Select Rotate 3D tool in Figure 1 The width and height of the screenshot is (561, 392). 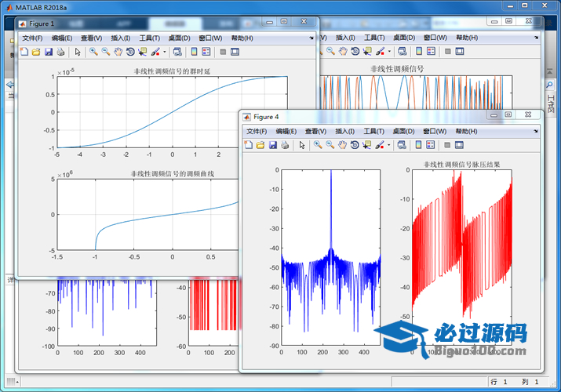[x=129, y=52]
